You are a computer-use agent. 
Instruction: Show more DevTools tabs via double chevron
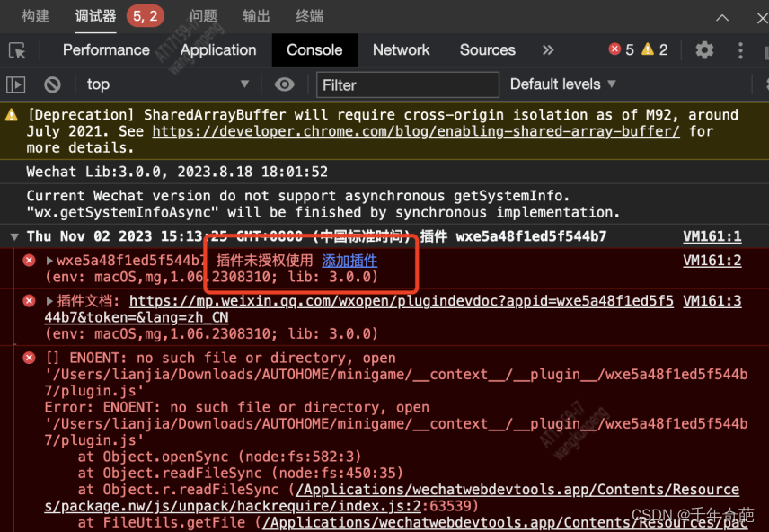point(548,50)
